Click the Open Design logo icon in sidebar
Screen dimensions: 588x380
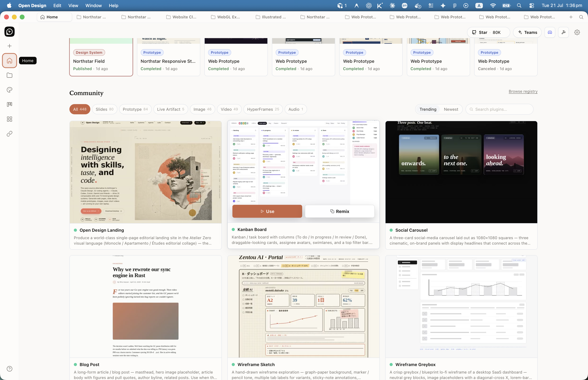pos(9,32)
